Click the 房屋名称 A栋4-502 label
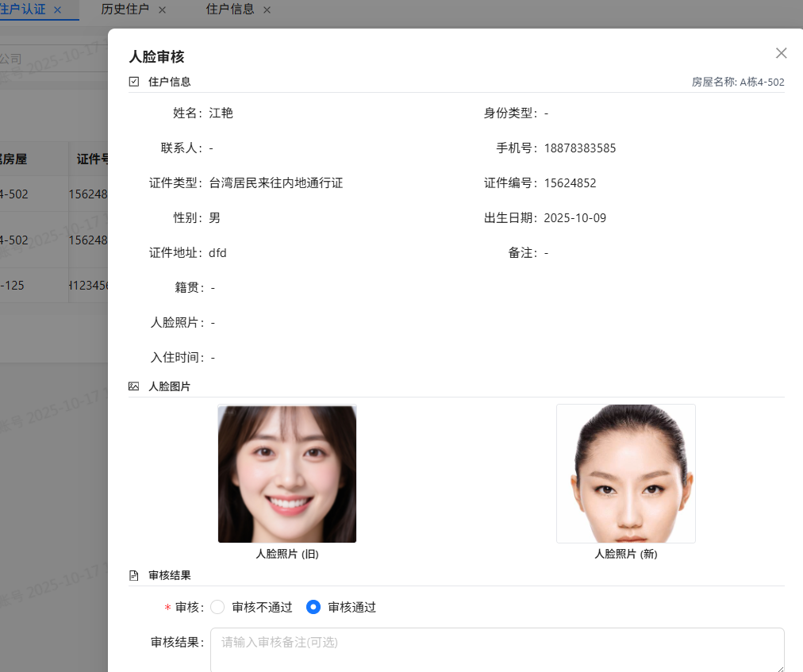 739,82
